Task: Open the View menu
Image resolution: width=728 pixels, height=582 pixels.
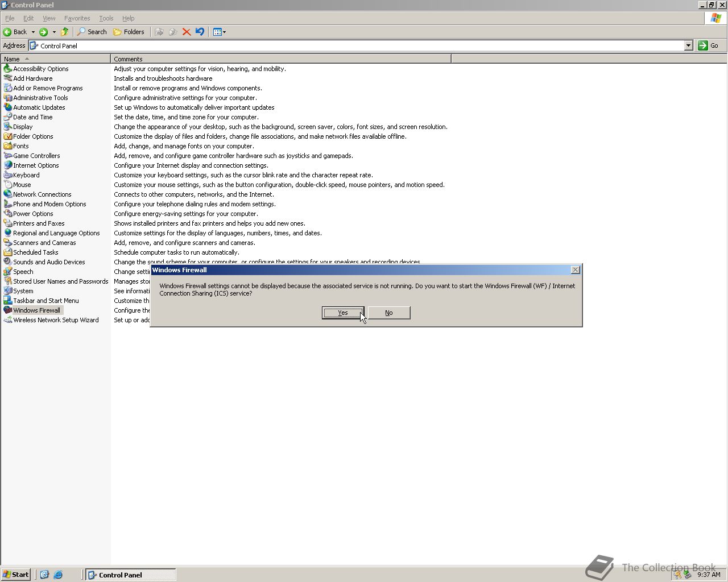Action: tap(49, 18)
